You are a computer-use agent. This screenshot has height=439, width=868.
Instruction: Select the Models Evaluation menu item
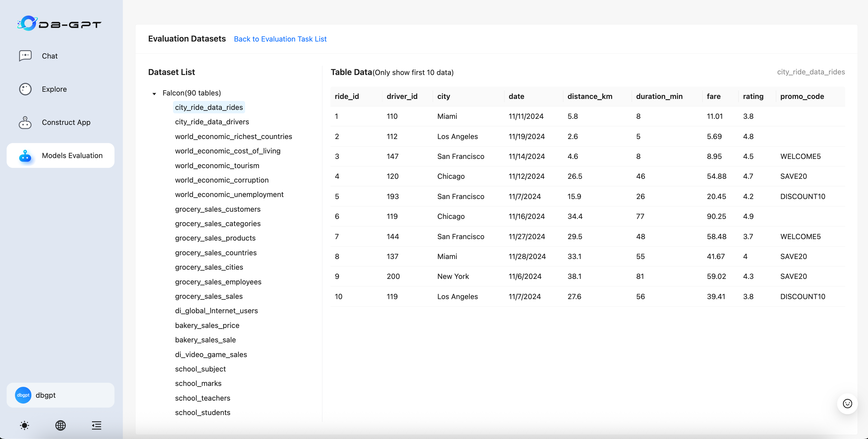click(x=72, y=156)
